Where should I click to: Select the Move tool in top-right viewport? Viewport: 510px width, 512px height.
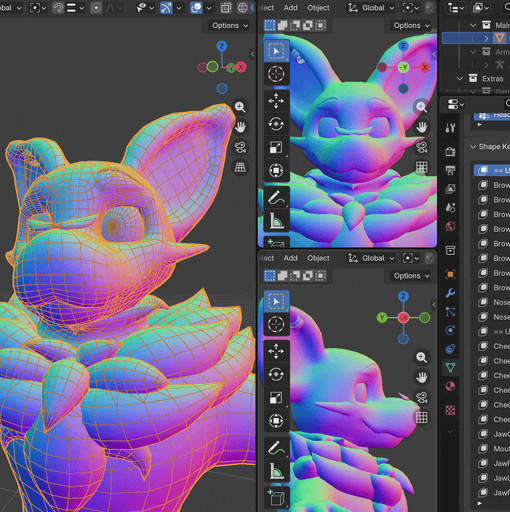(x=276, y=101)
